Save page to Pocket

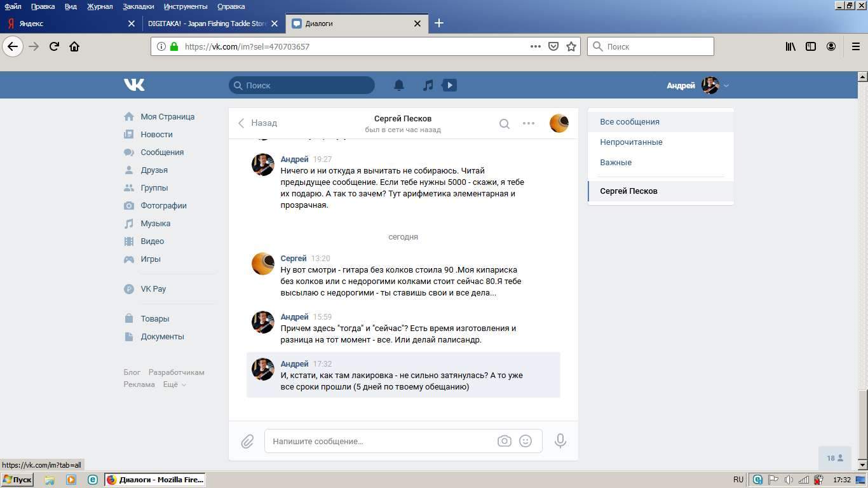[x=553, y=46]
